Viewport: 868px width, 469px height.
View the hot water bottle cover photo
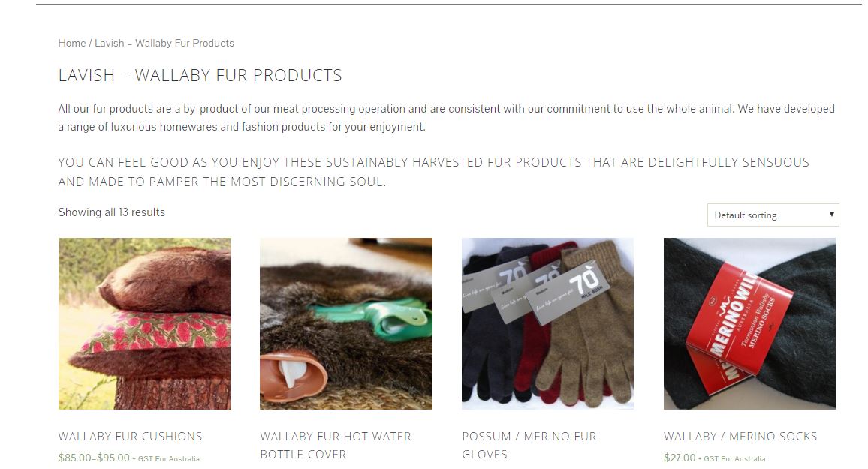point(346,323)
